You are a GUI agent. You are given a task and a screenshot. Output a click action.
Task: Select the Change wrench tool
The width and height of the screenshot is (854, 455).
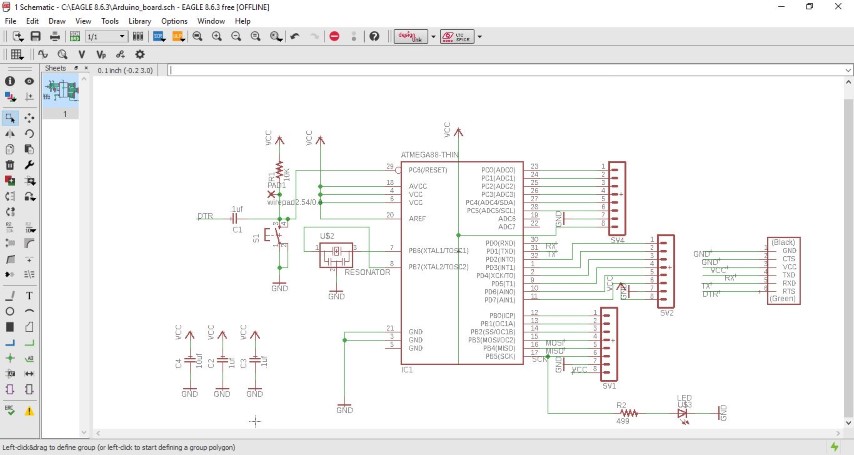pyautogui.click(x=29, y=165)
